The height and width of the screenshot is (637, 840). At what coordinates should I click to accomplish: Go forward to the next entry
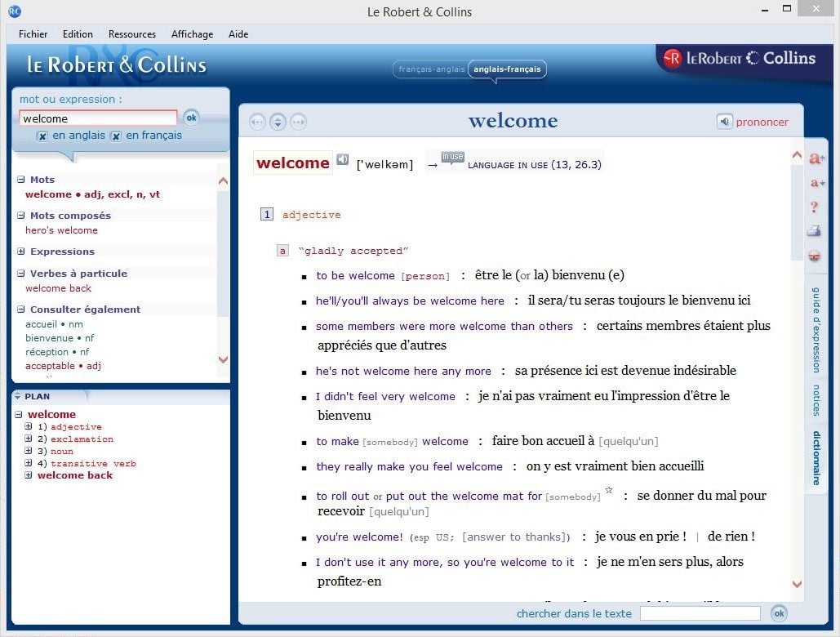(x=298, y=122)
